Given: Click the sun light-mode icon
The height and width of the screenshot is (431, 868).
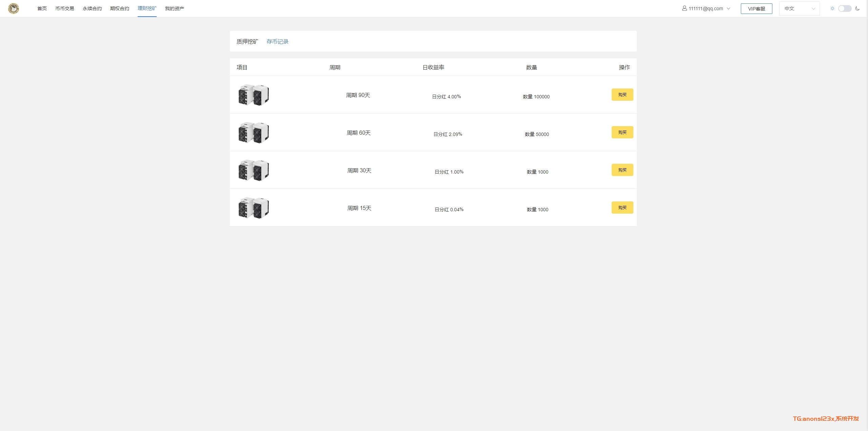Looking at the screenshot, I should pos(832,8).
